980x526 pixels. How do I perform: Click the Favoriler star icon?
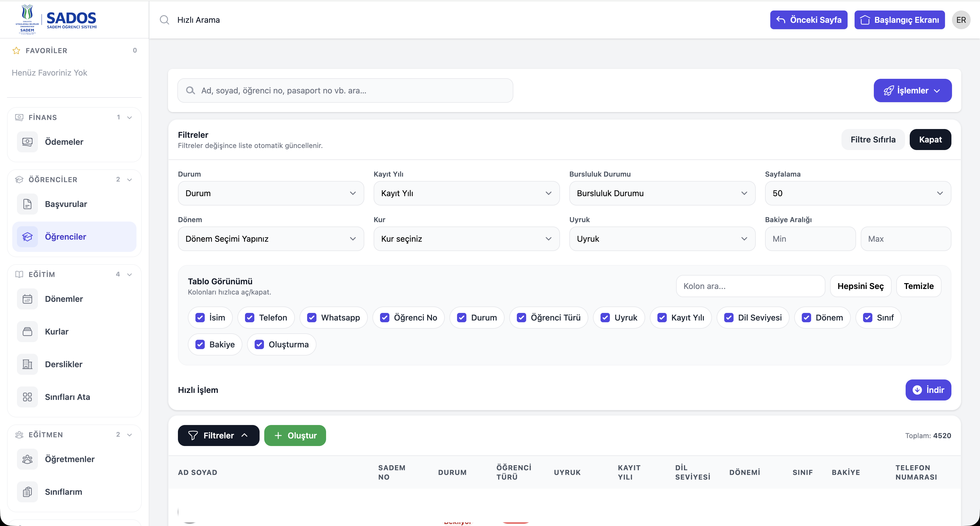pyautogui.click(x=16, y=50)
